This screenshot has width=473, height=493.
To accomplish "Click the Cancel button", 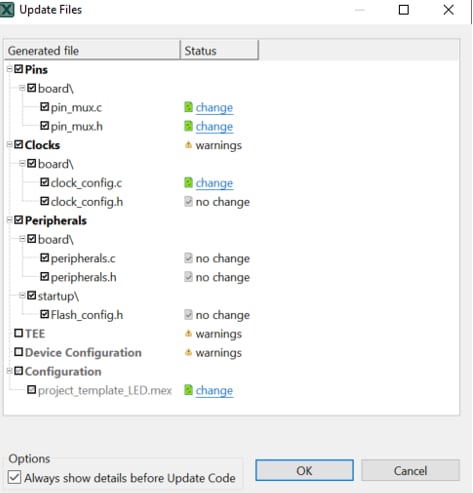I will tap(410, 470).
